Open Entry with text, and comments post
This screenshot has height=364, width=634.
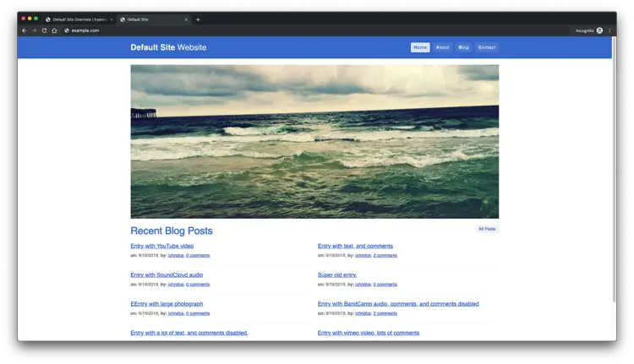click(355, 246)
